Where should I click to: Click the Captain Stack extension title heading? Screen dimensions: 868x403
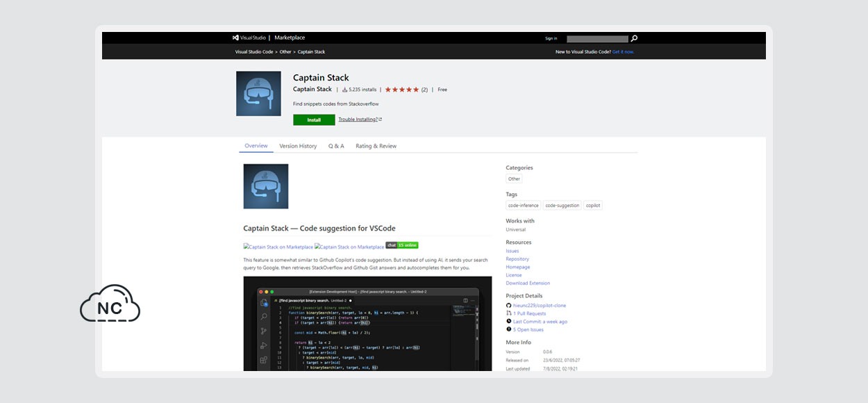pyautogui.click(x=321, y=77)
